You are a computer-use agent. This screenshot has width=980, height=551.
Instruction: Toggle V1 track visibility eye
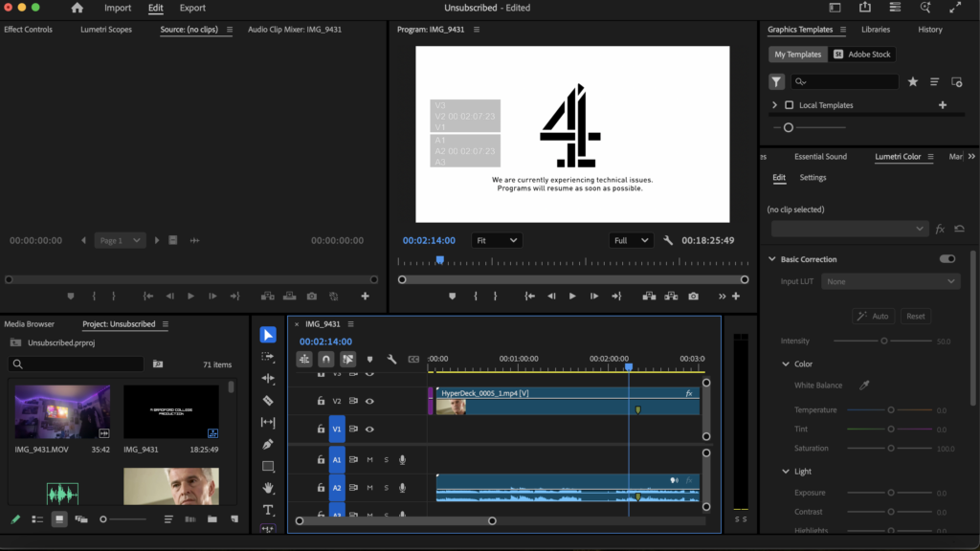click(x=370, y=430)
